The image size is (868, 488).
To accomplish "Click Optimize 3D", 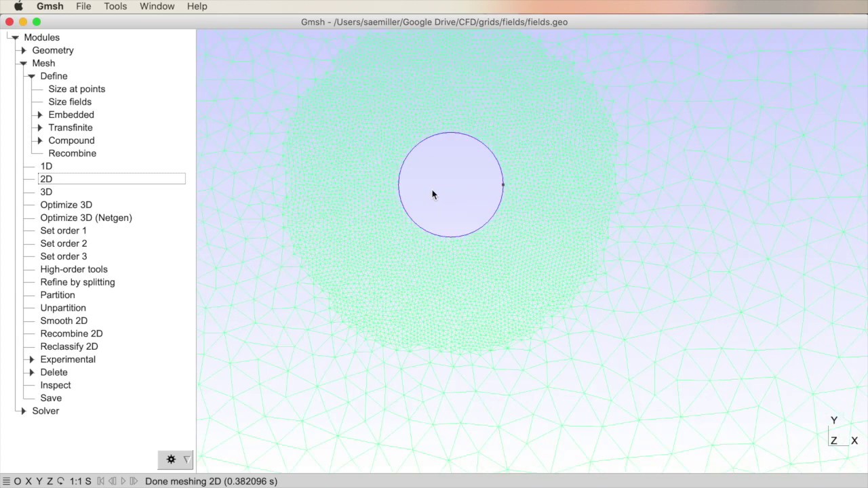I will [66, 205].
